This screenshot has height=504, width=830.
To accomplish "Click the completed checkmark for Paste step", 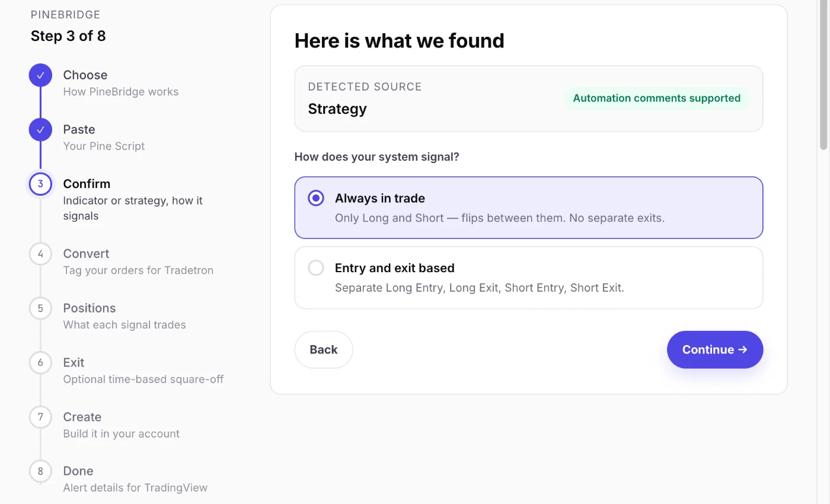I will 40,130.
